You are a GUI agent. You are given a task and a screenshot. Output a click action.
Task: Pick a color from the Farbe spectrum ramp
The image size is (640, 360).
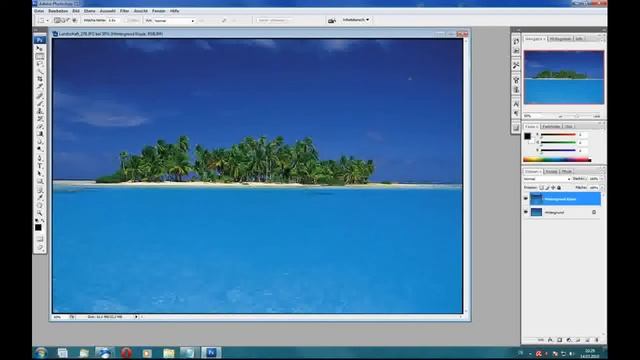click(557, 160)
